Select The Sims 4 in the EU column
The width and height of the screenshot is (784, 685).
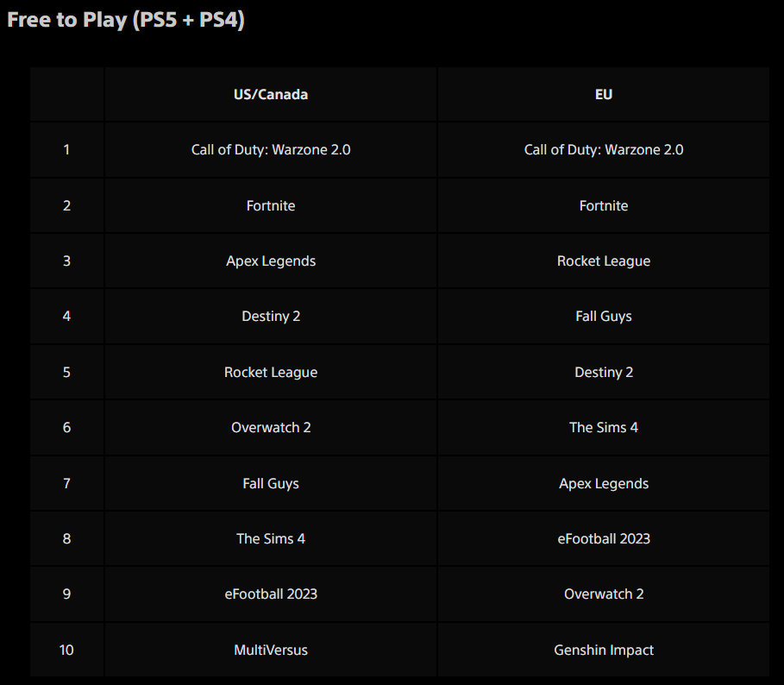pos(604,428)
